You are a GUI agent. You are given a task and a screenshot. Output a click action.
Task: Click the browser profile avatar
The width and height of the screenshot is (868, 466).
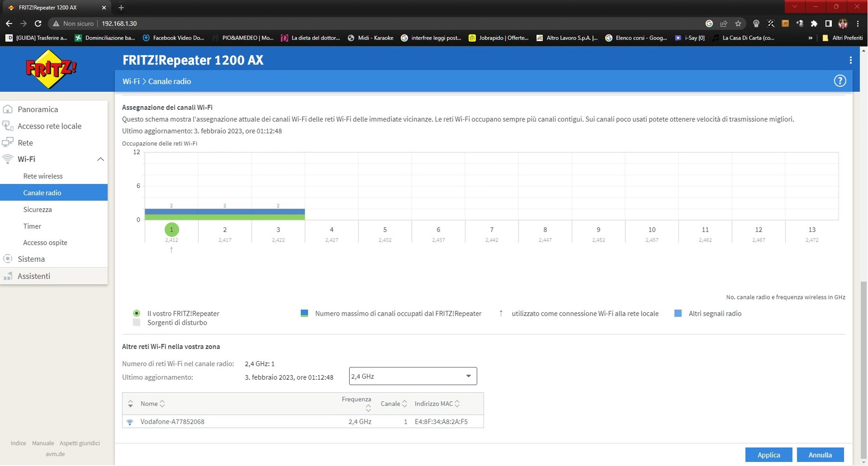(x=843, y=23)
